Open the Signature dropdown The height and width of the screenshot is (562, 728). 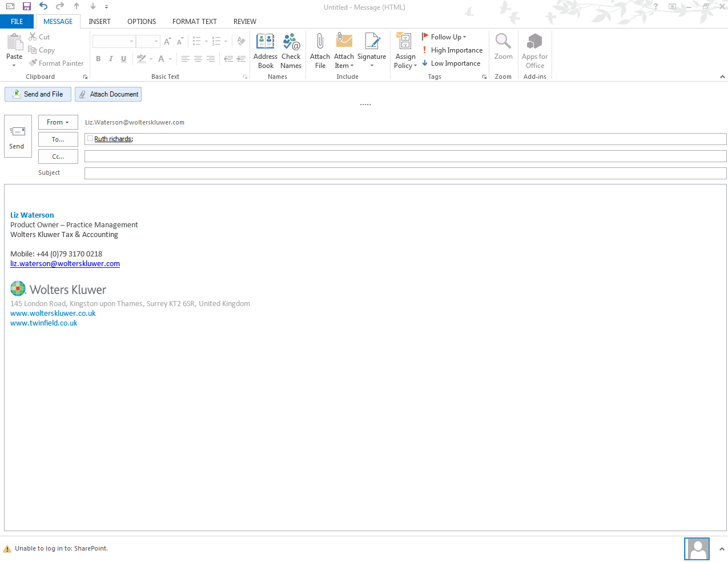pos(372,65)
